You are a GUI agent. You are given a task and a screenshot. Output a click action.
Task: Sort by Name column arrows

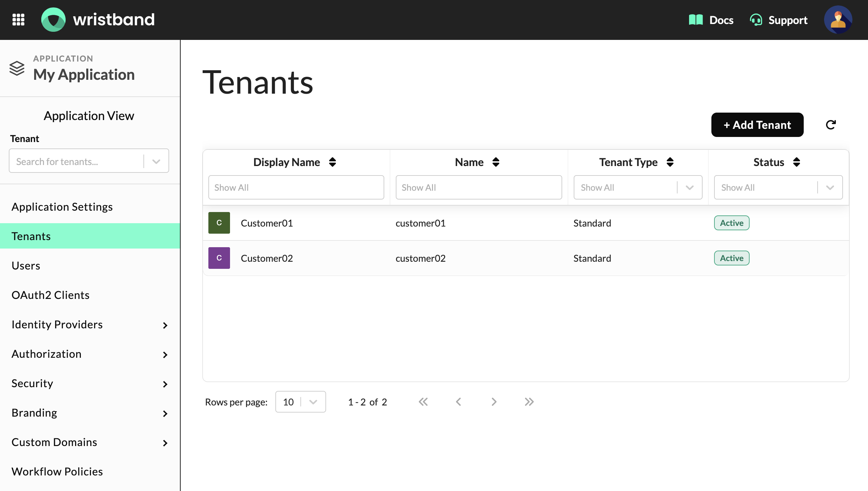496,162
